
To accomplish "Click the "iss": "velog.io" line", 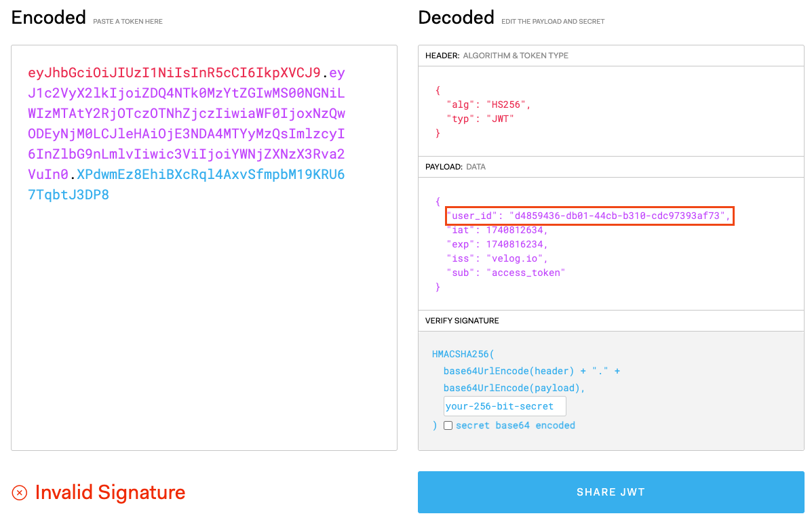I will [x=497, y=259].
